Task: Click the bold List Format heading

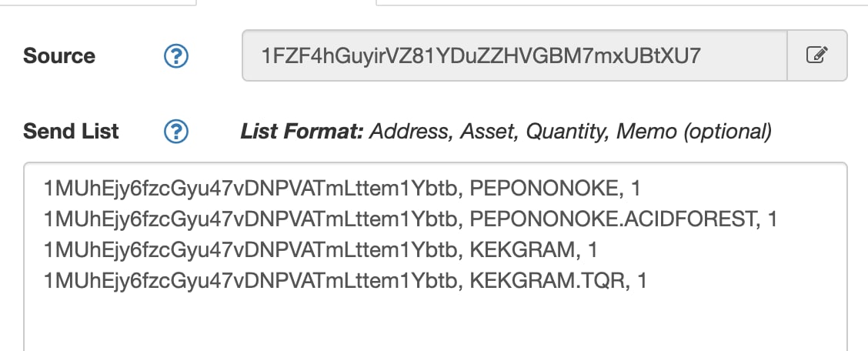Action: point(302,132)
